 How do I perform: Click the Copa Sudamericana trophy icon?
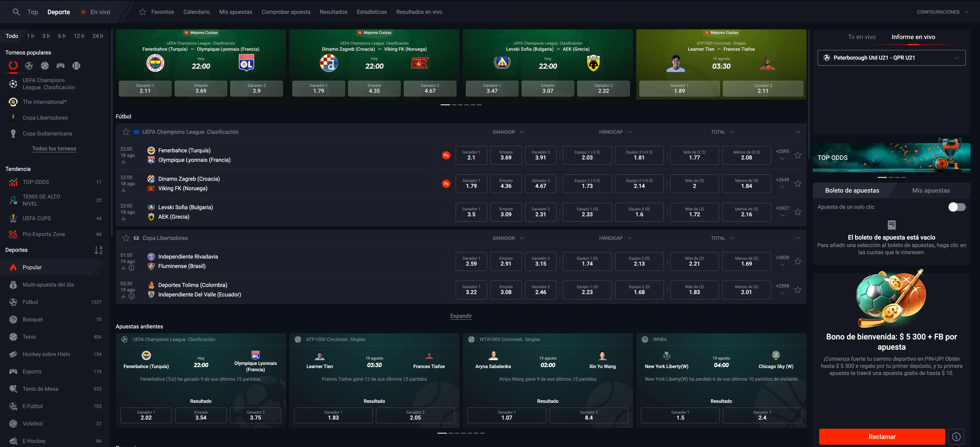pyautogui.click(x=13, y=133)
